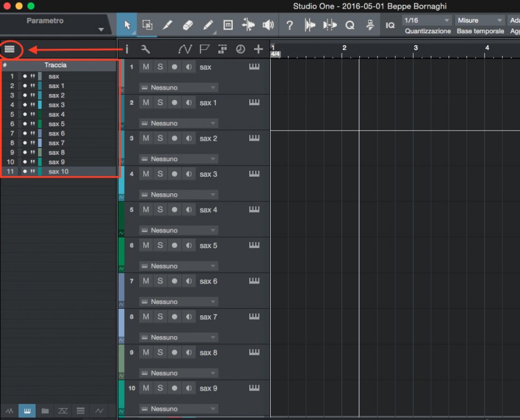Open Nessuno instrument dropdown on sax 2
Image resolution: width=520 pixels, height=420 pixels.
click(178, 159)
